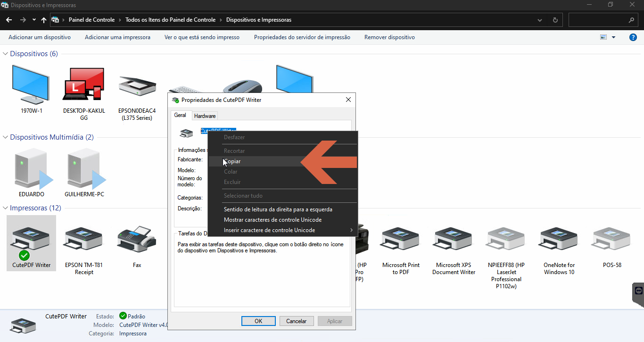Refresh the address bar location

(555, 20)
